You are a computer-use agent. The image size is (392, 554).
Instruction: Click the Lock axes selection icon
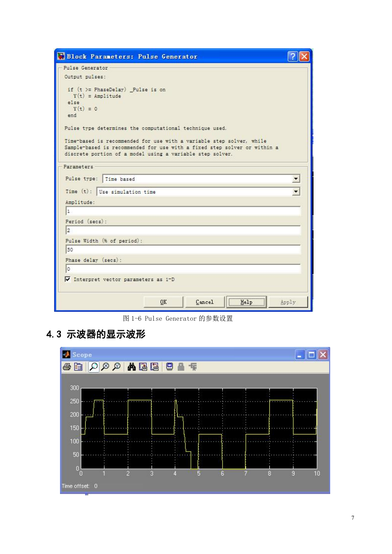pos(181,367)
